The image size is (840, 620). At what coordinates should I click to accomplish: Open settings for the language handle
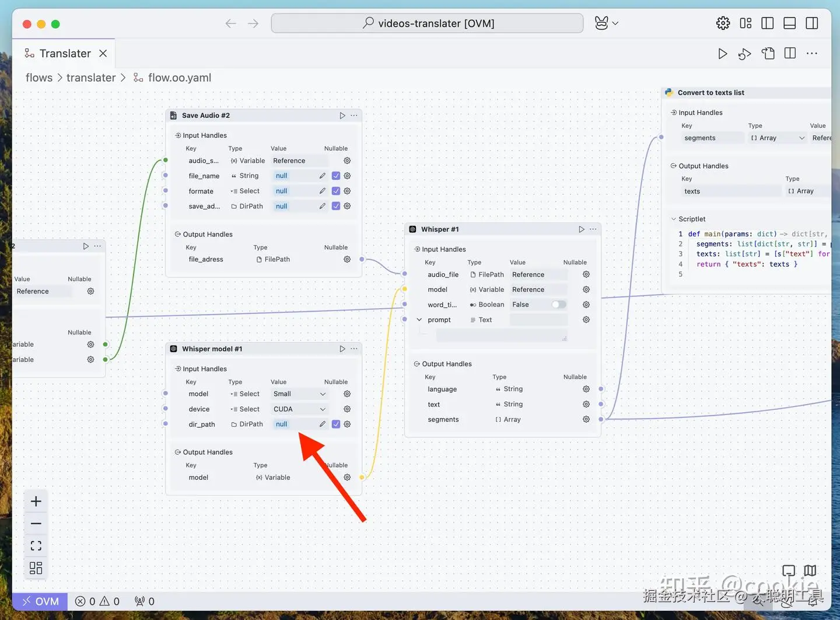pos(586,389)
